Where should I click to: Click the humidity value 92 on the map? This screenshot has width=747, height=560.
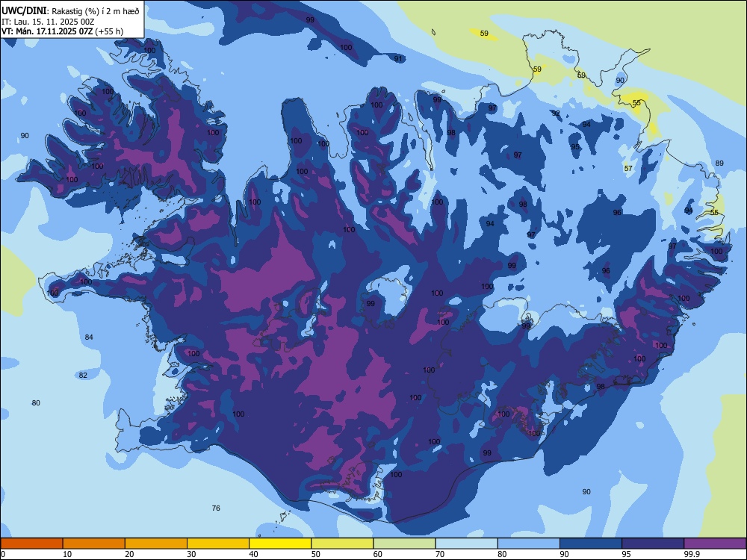[556, 113]
